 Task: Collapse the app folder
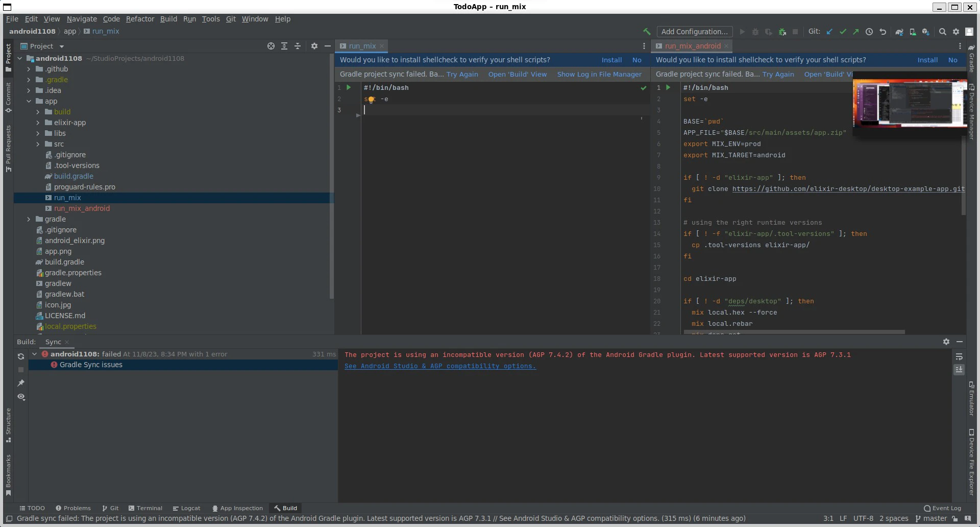[29, 101]
